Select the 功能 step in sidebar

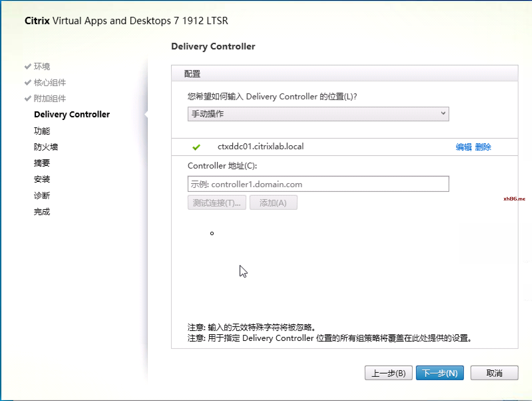click(42, 131)
